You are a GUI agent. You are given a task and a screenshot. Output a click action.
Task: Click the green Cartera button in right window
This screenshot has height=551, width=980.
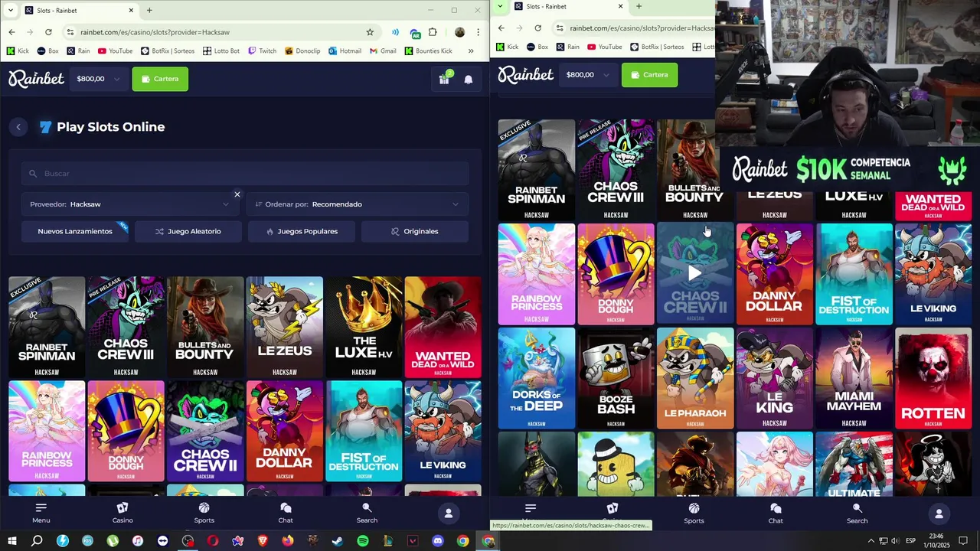click(x=649, y=74)
